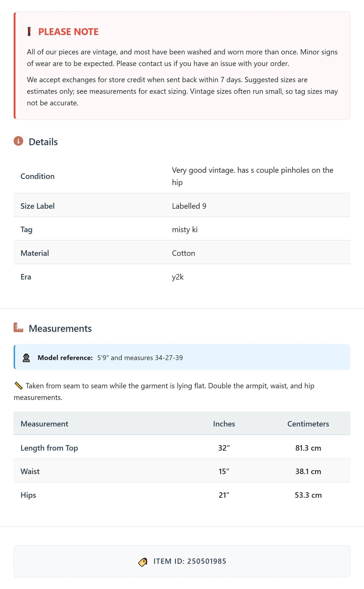Screen dimensions: 364x589
Task: Click the Inches column header
Action: tap(224, 424)
